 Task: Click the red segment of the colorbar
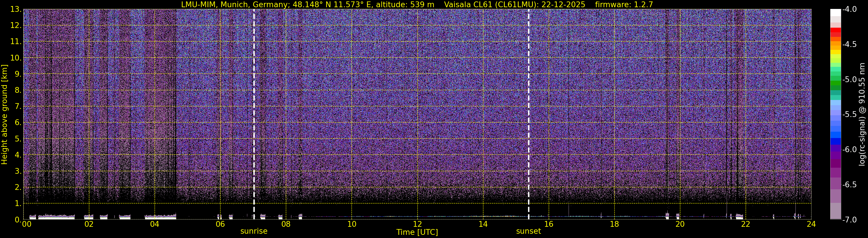(835, 32)
